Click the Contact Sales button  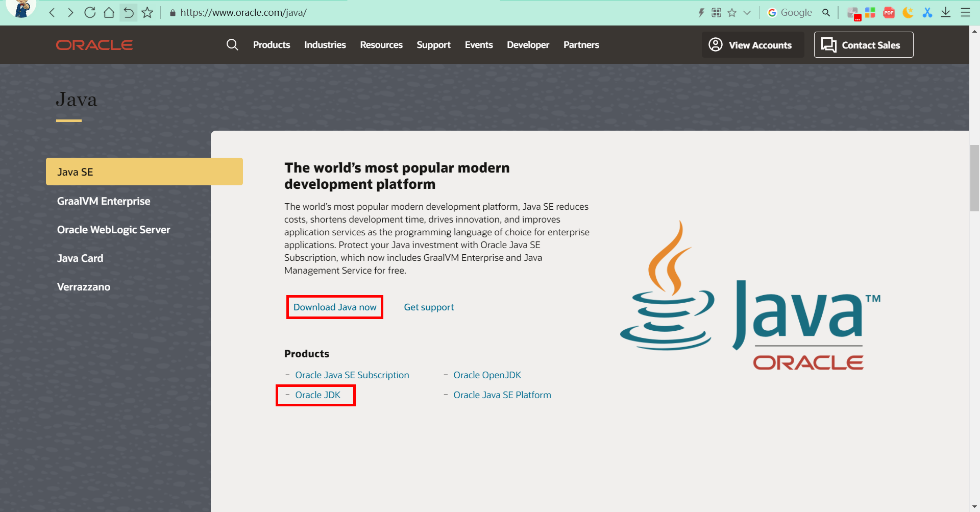pos(864,45)
